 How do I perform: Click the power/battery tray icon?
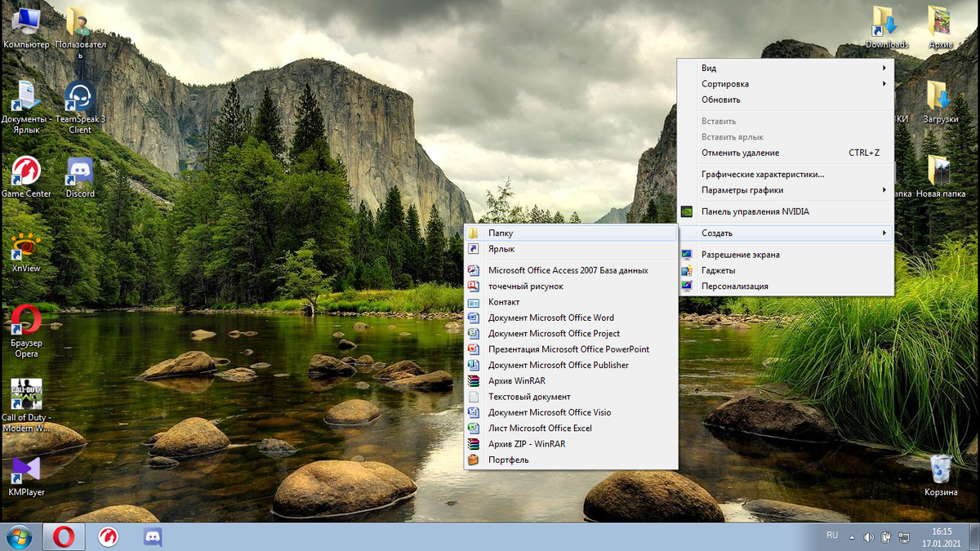[x=886, y=537]
